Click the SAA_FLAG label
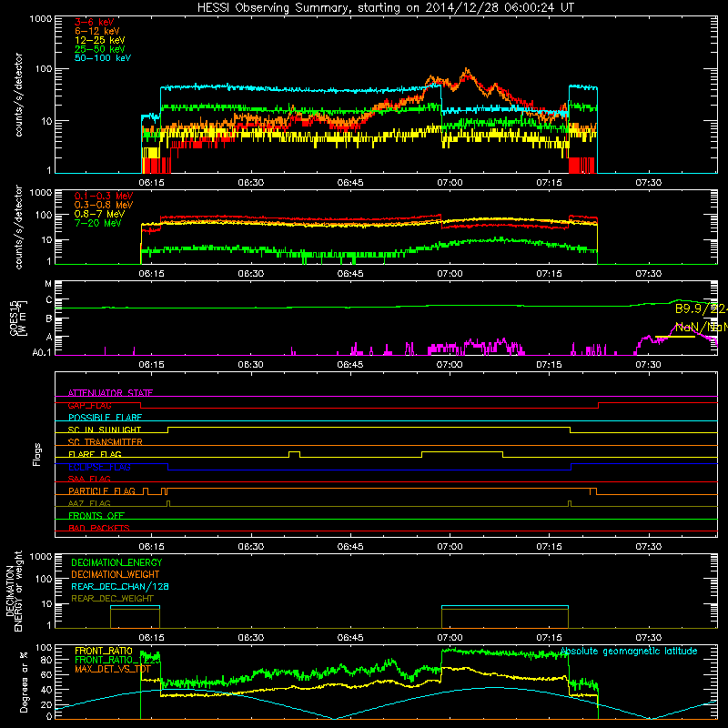The image size is (728, 728). click(x=89, y=479)
